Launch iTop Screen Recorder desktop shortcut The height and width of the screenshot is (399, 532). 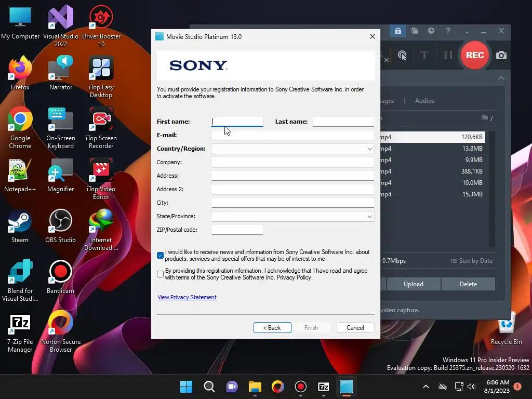click(101, 128)
